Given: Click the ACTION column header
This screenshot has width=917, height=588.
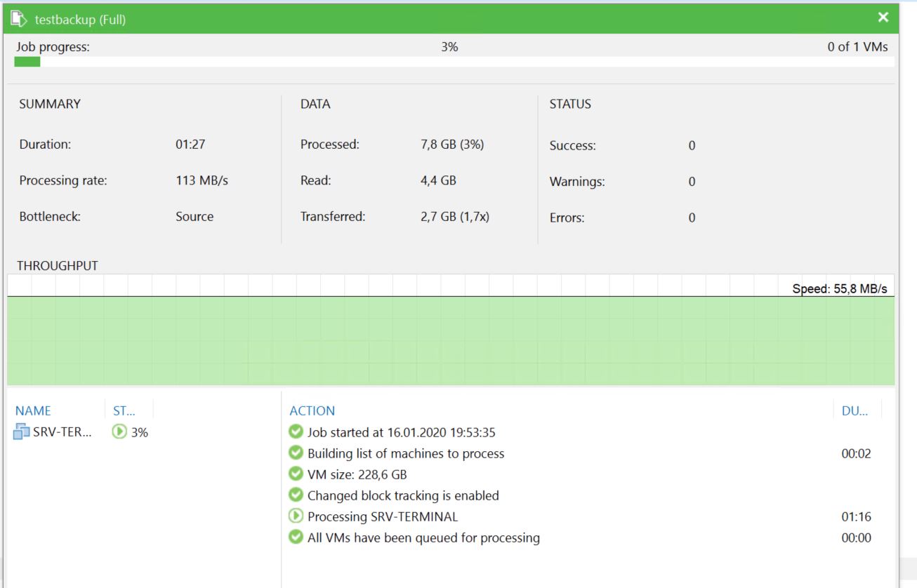Looking at the screenshot, I should [312, 411].
